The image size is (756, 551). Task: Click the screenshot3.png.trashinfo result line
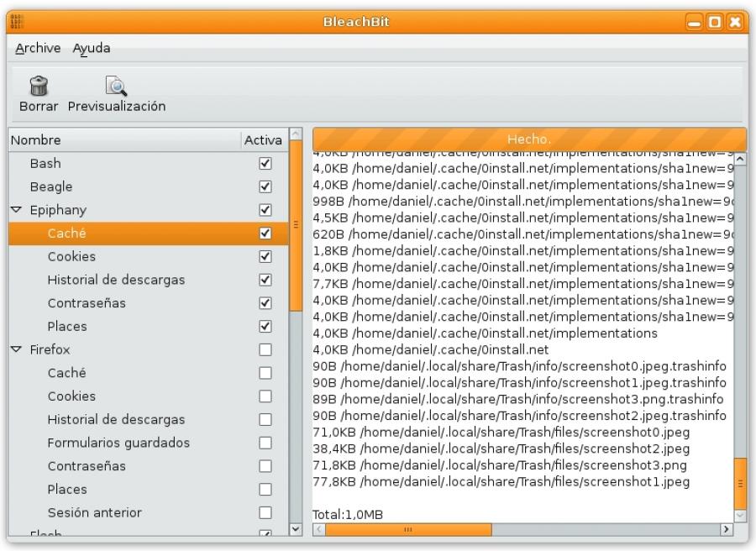coord(517,399)
